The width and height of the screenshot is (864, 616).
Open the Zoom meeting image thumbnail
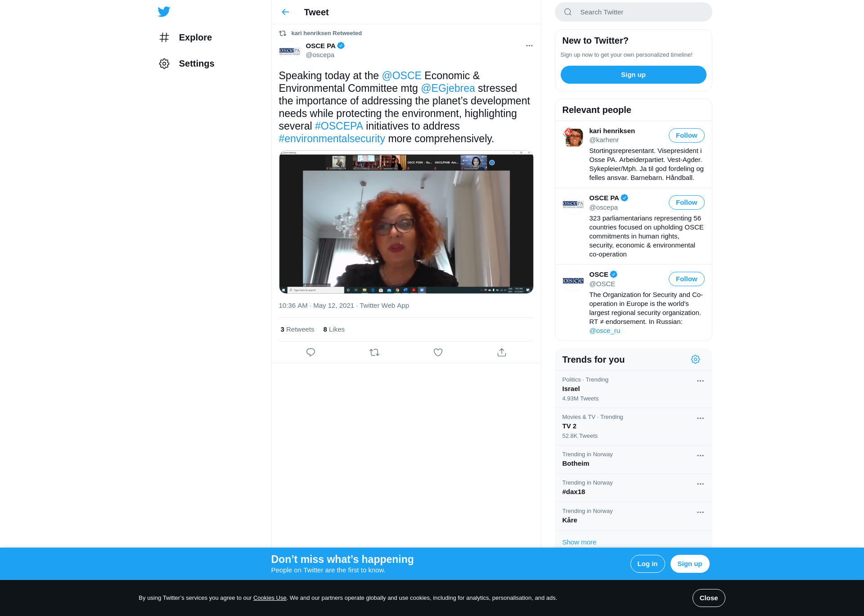[406, 222]
